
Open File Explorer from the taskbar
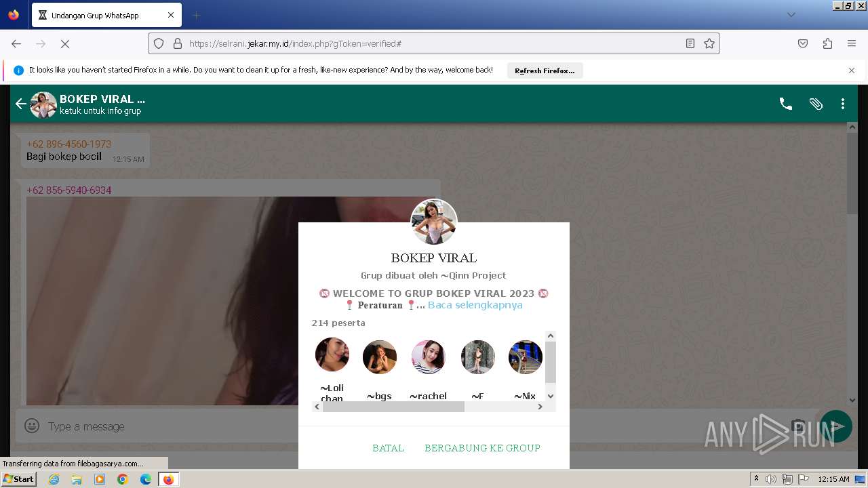point(77,479)
